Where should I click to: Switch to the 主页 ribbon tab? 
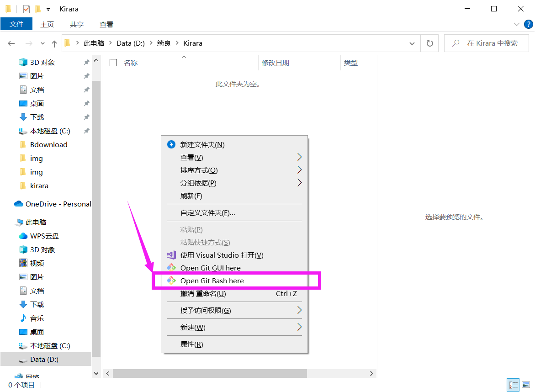pyautogui.click(x=47, y=25)
